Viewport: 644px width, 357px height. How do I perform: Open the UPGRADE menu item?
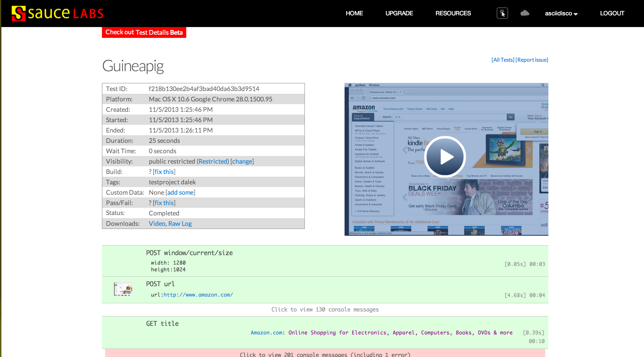pos(399,13)
